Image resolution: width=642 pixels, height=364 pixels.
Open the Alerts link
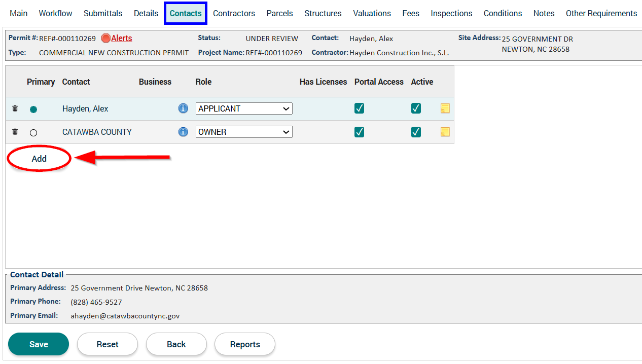122,38
